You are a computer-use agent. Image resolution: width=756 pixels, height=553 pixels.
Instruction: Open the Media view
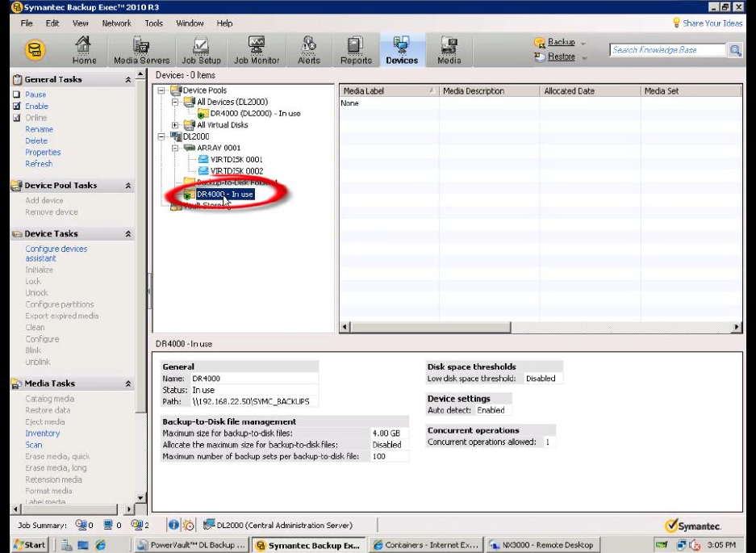coord(449,50)
